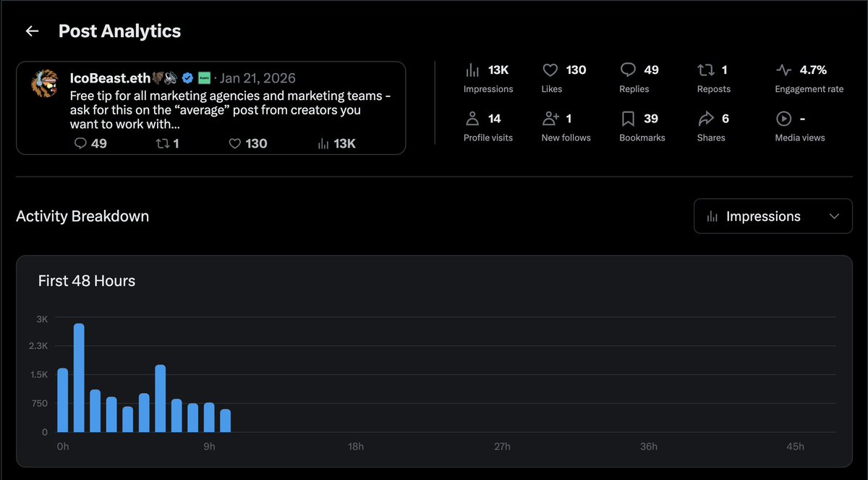868x480 pixels.
Task: Click the blue verified badge
Action: pos(187,78)
